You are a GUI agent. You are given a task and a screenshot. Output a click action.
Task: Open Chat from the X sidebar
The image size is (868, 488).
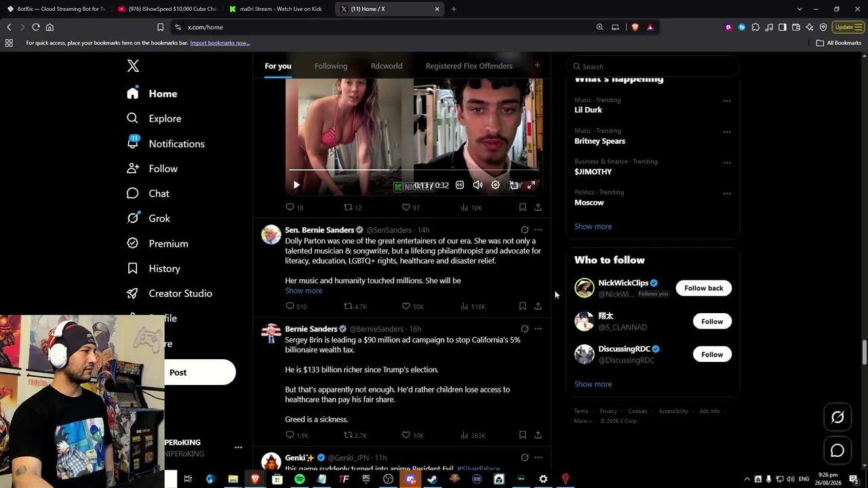(x=148, y=194)
